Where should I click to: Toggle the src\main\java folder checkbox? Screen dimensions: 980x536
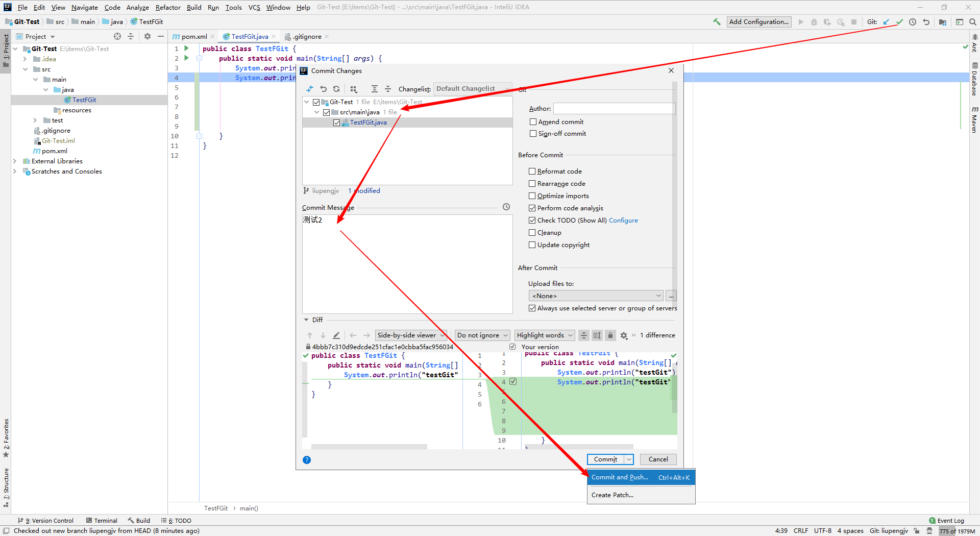(x=326, y=112)
